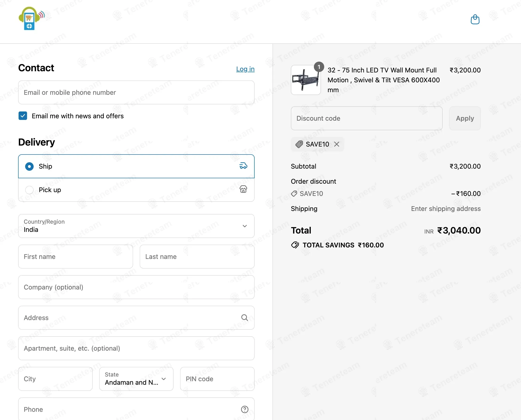Click the Address field search icon
This screenshot has height=420, width=521.
click(x=245, y=317)
